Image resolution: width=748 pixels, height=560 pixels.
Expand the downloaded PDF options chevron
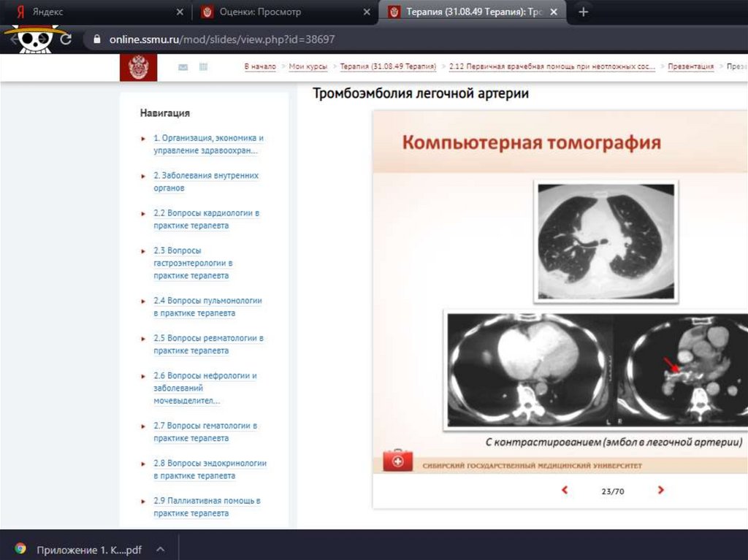tap(161, 549)
